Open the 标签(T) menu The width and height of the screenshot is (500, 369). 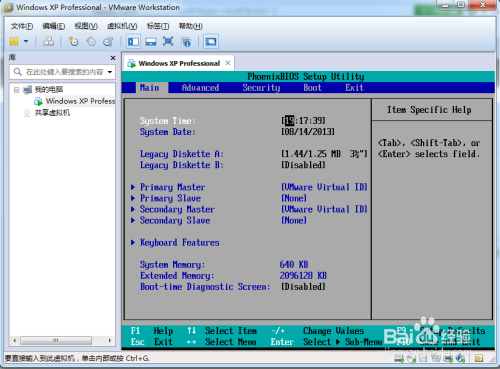click(158, 26)
